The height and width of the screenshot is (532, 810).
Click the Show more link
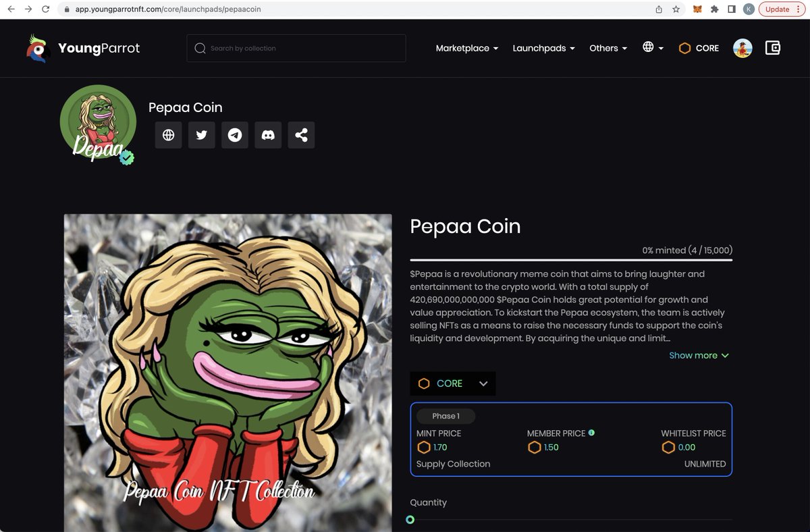[699, 355]
